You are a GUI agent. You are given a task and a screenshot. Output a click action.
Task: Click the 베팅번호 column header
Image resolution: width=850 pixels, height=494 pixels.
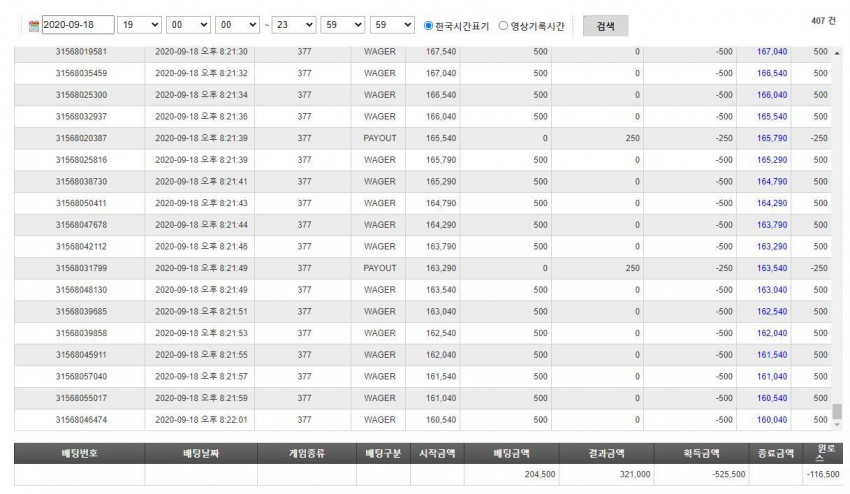tap(80, 453)
